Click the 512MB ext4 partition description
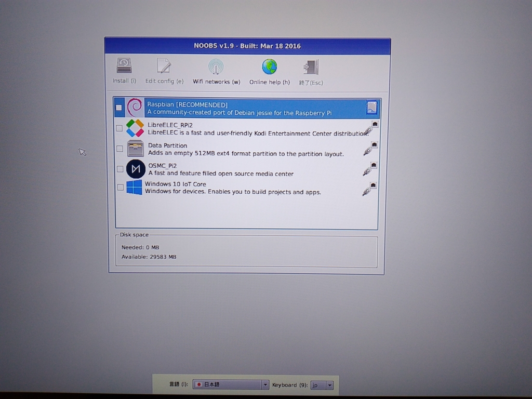Screen dimensions: 532x399 tap(246, 153)
